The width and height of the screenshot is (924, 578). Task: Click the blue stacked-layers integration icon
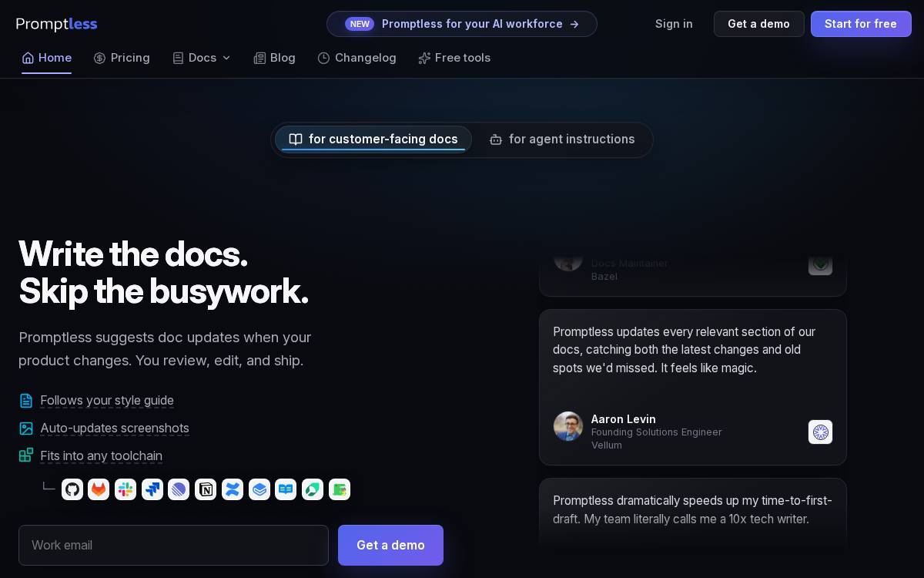(x=259, y=489)
